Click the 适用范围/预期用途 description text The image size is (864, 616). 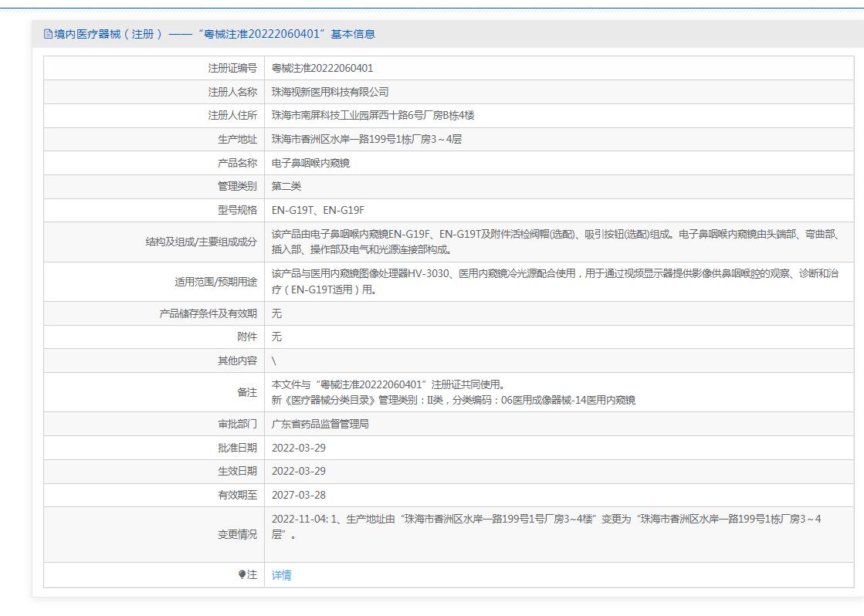pyautogui.click(x=554, y=282)
